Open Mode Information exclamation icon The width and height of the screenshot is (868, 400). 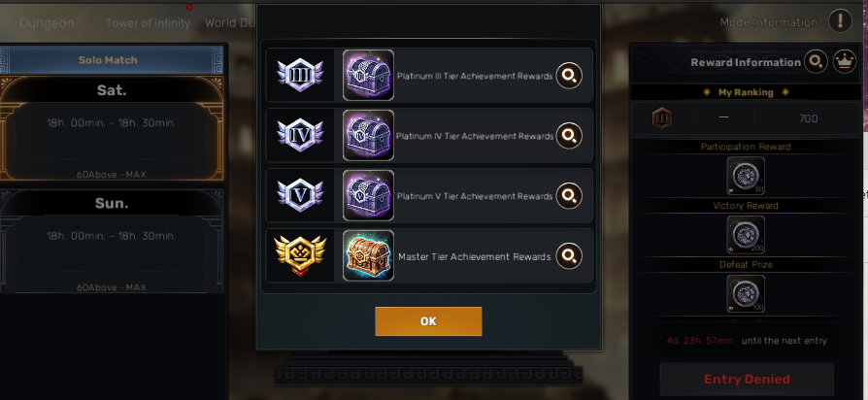click(x=840, y=21)
